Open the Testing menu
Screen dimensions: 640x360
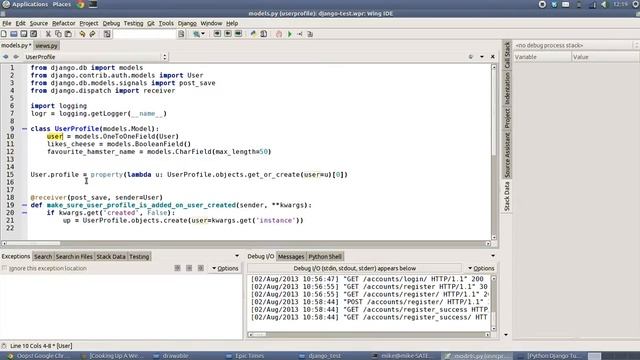tap(133, 23)
